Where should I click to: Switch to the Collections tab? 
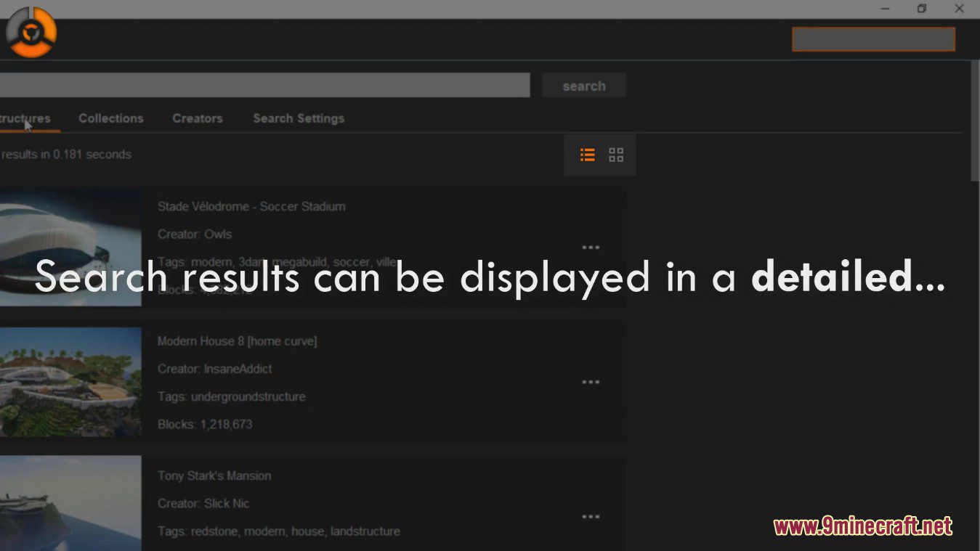click(x=110, y=118)
